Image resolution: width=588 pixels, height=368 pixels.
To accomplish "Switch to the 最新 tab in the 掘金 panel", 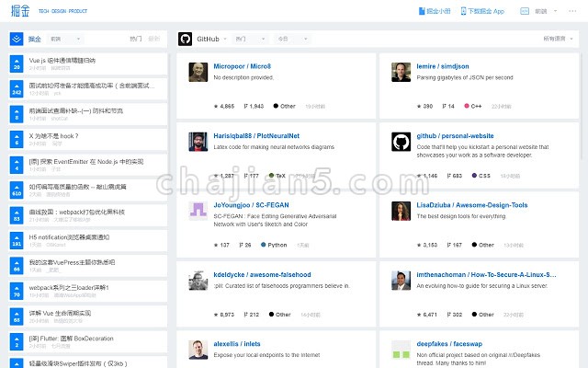I will [x=153, y=39].
